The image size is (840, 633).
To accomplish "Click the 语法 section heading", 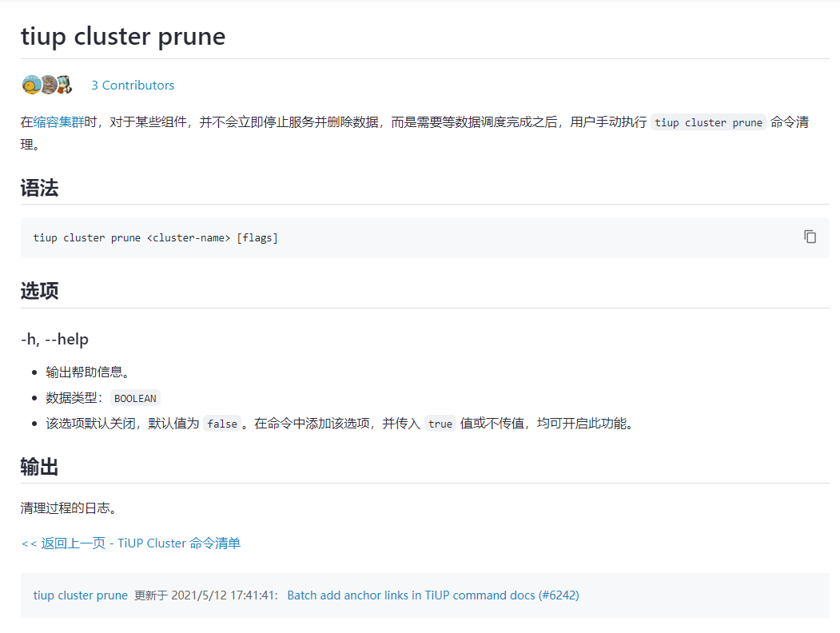I will pos(40,188).
